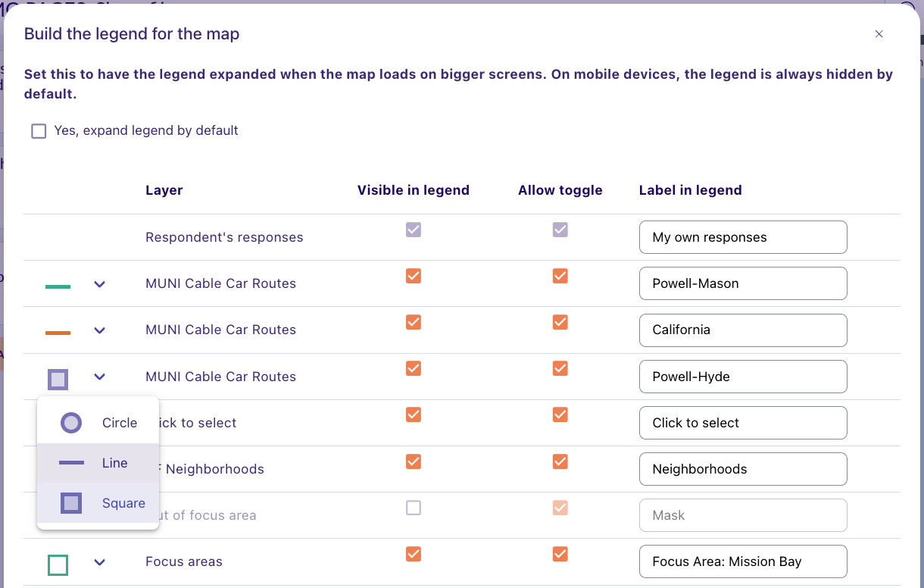Click the Visible in legend column header
Viewport: 924px width, 588px height.
click(x=414, y=190)
